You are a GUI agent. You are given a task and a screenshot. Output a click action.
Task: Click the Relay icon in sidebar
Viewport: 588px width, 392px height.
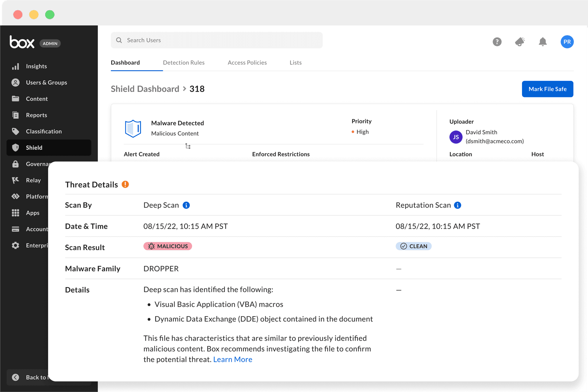[16, 180]
